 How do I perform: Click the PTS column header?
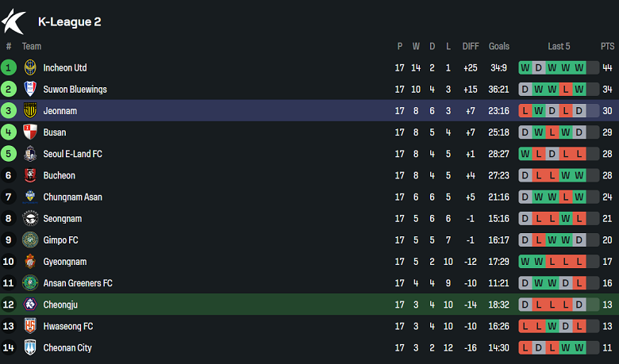tap(607, 46)
